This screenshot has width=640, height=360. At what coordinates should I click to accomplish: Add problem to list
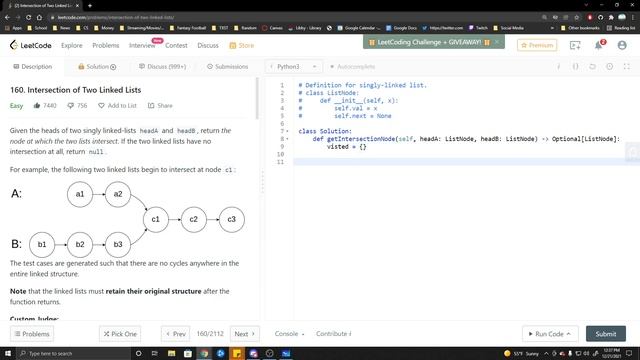117,106
